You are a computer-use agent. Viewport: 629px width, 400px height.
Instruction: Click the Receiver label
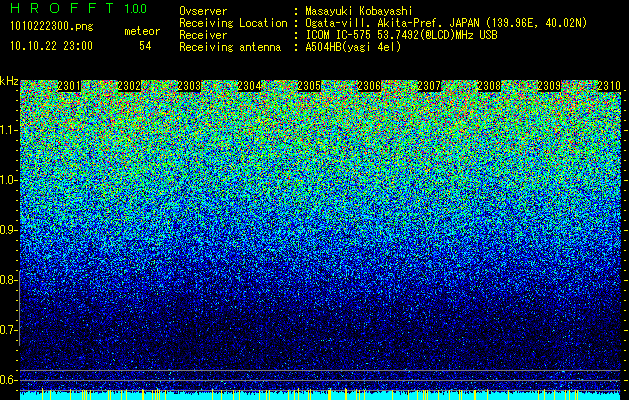tap(203, 35)
